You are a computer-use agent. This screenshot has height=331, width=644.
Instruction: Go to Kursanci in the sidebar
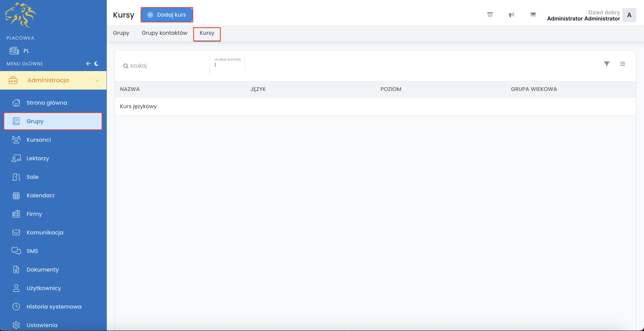click(x=38, y=140)
